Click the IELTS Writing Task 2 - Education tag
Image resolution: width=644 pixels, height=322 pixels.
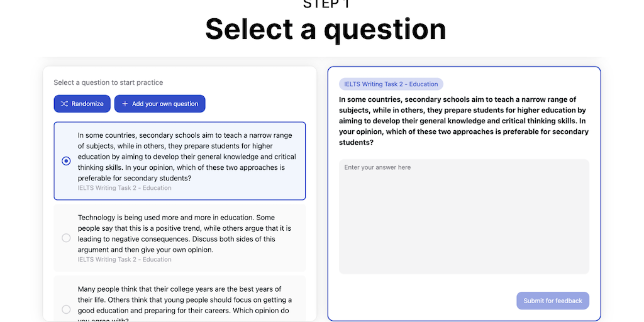tap(391, 84)
